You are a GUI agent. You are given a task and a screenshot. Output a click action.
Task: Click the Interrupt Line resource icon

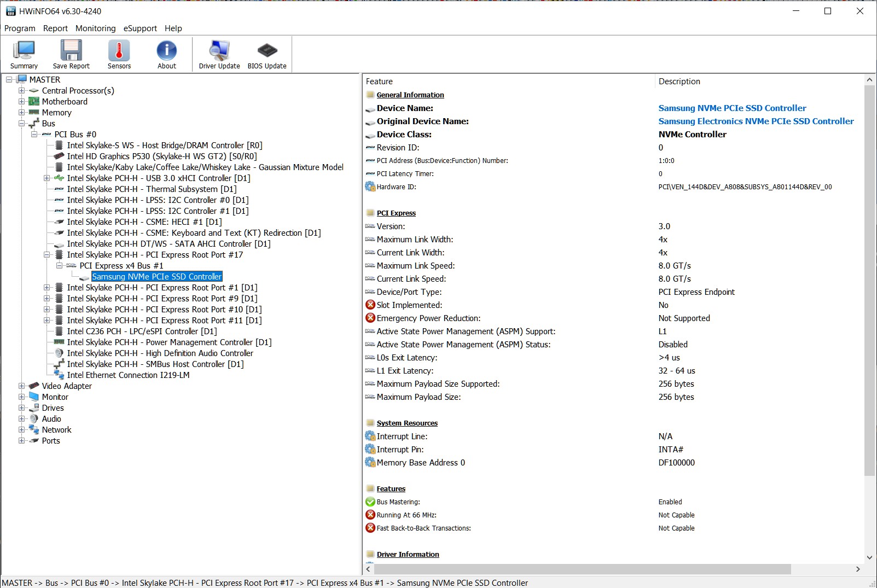[x=370, y=436]
